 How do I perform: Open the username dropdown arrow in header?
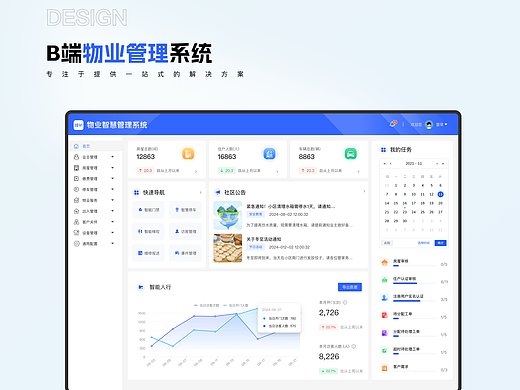pyautogui.click(x=446, y=124)
